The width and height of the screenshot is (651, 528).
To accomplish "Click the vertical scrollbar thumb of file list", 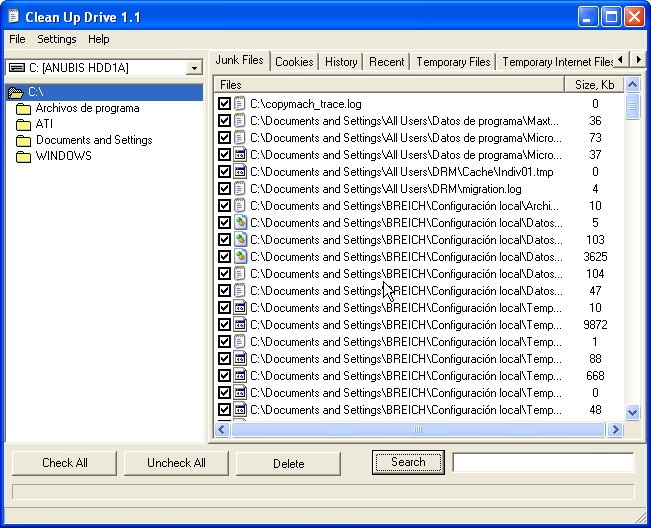I will (x=632, y=107).
